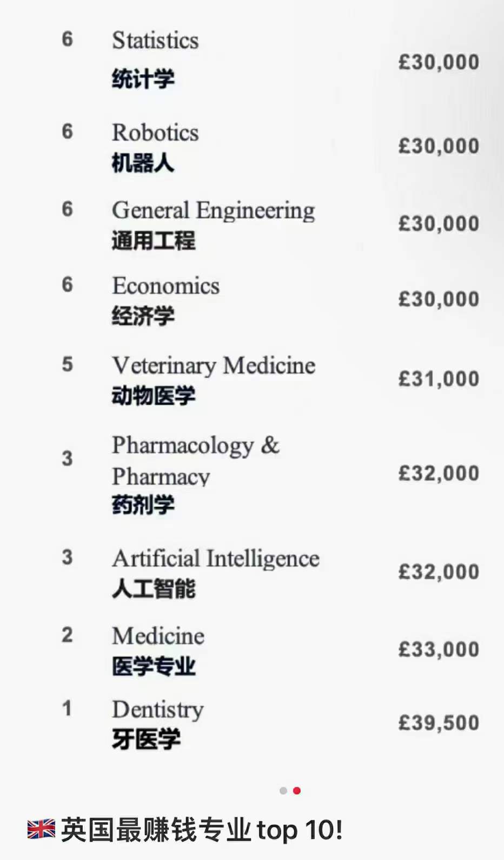Click the Robotics subject heading
Screen dimensions: 504x860
tap(155, 133)
